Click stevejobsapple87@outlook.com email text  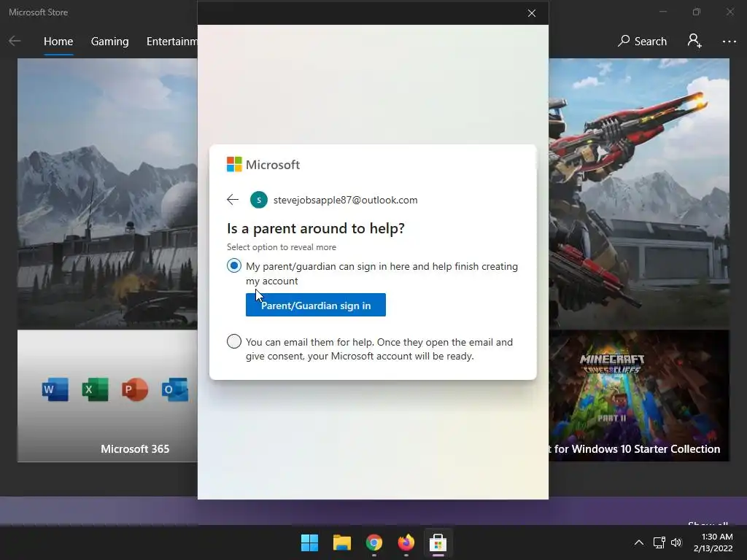tap(345, 200)
